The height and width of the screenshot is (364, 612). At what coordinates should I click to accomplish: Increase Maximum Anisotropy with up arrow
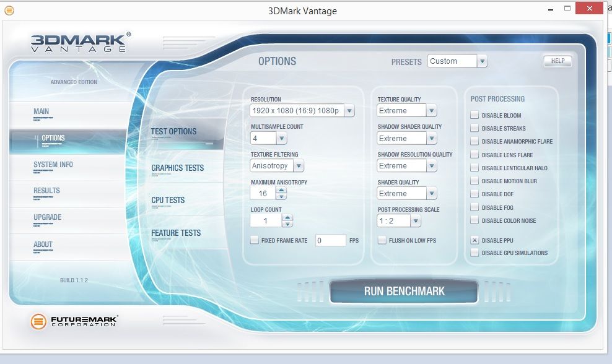tap(281, 190)
